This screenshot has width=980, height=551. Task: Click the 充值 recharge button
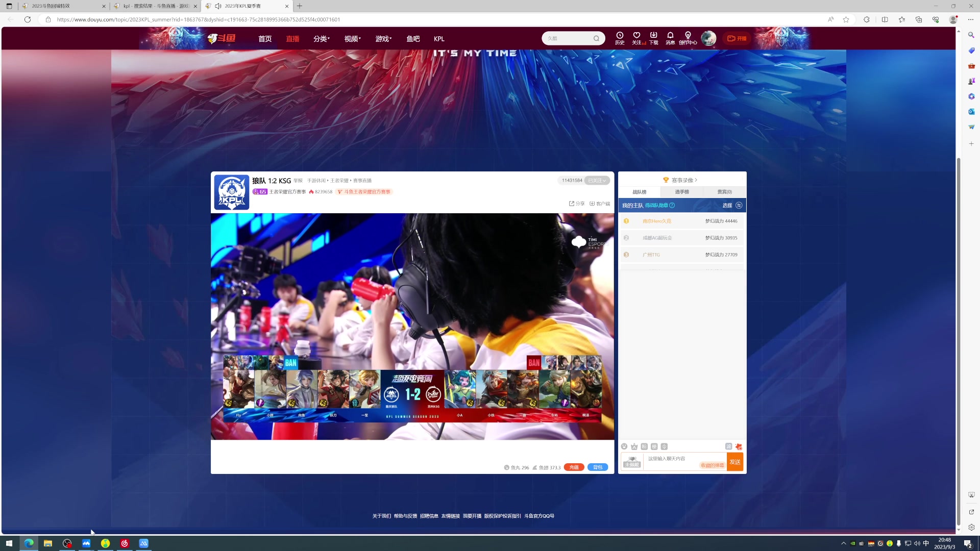click(x=574, y=467)
